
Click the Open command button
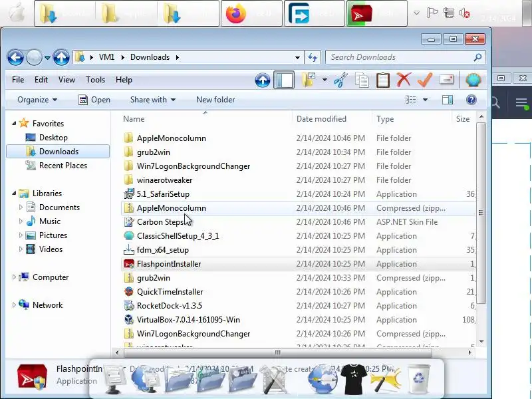point(94,100)
